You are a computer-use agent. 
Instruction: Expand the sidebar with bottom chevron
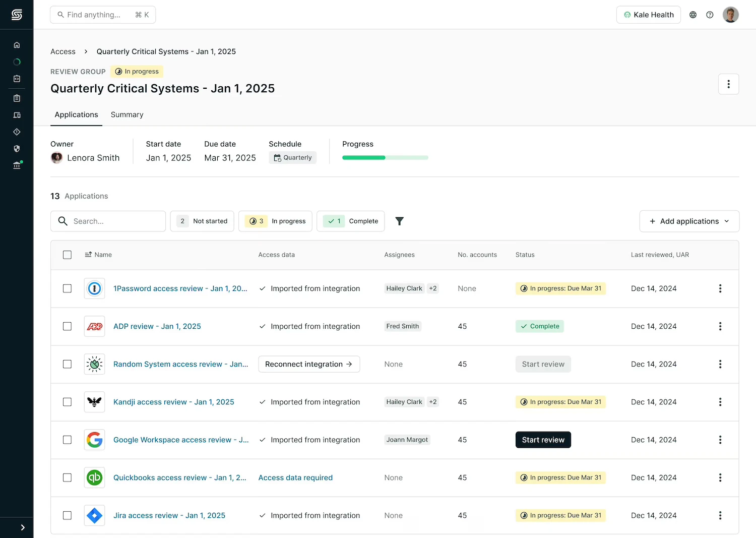23,527
